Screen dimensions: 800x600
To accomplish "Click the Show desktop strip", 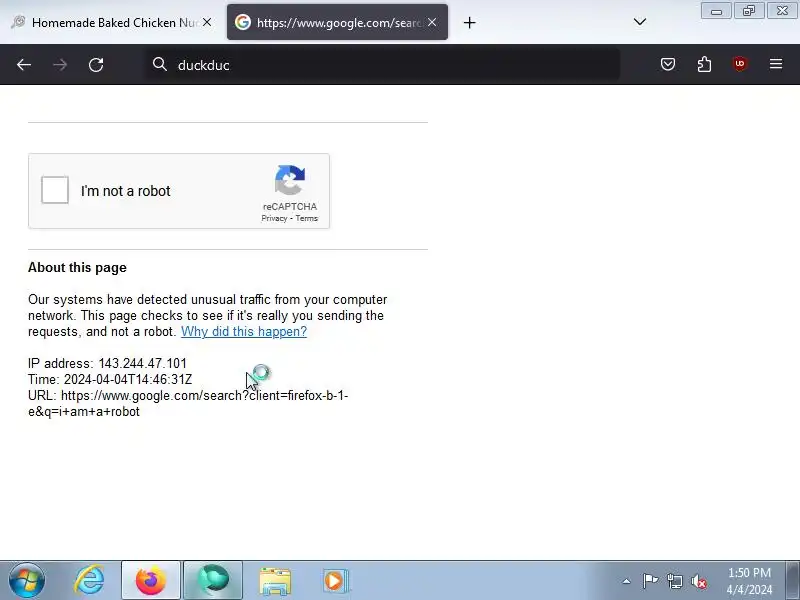I will point(793,581).
